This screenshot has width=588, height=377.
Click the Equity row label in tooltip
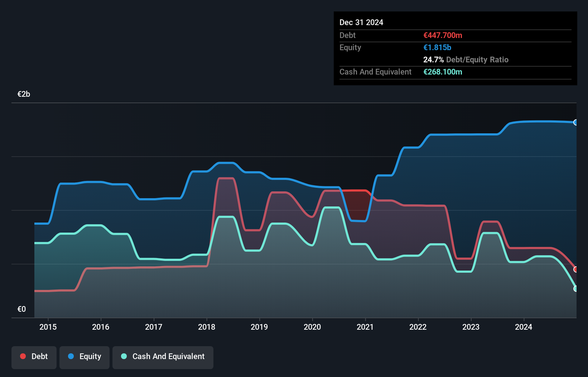pos(350,48)
